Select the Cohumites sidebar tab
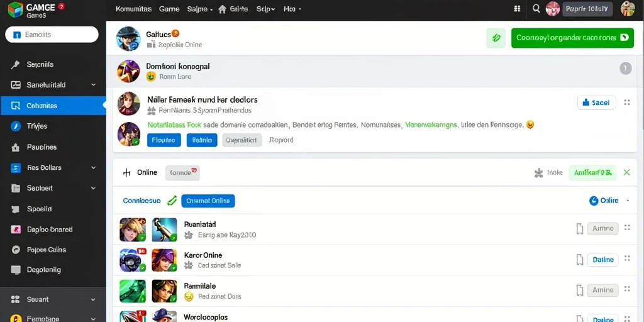 [53, 106]
